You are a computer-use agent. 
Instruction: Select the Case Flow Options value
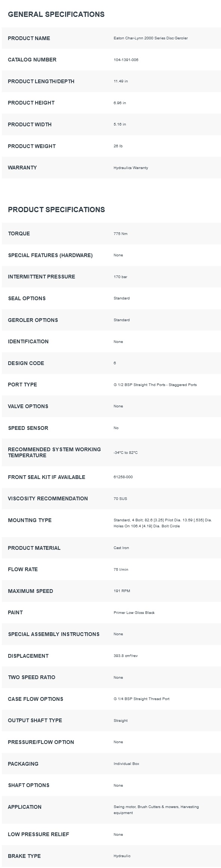click(141, 699)
